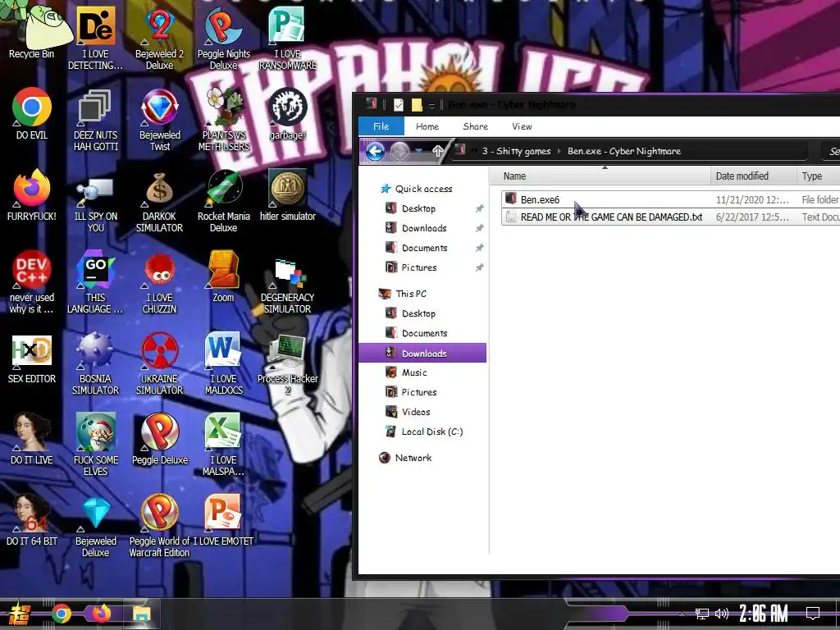The image size is (840, 630).
Task: Select Network in the navigation pane
Action: coord(405,458)
